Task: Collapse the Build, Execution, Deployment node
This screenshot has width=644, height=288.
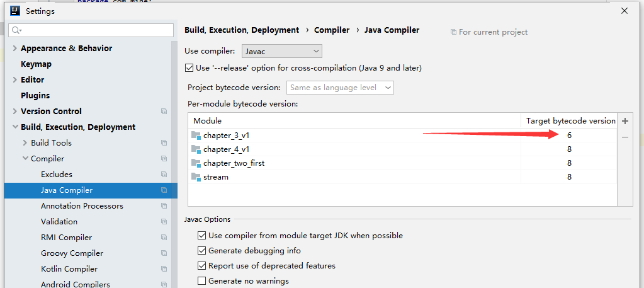Action: click(15, 127)
